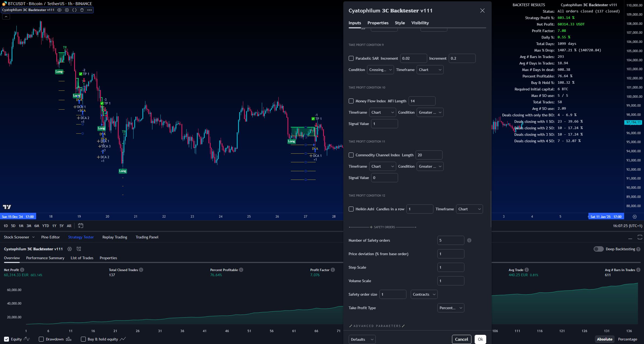Enable the Parabolic SAR checkbox
The width and height of the screenshot is (644, 344).
[x=351, y=58]
